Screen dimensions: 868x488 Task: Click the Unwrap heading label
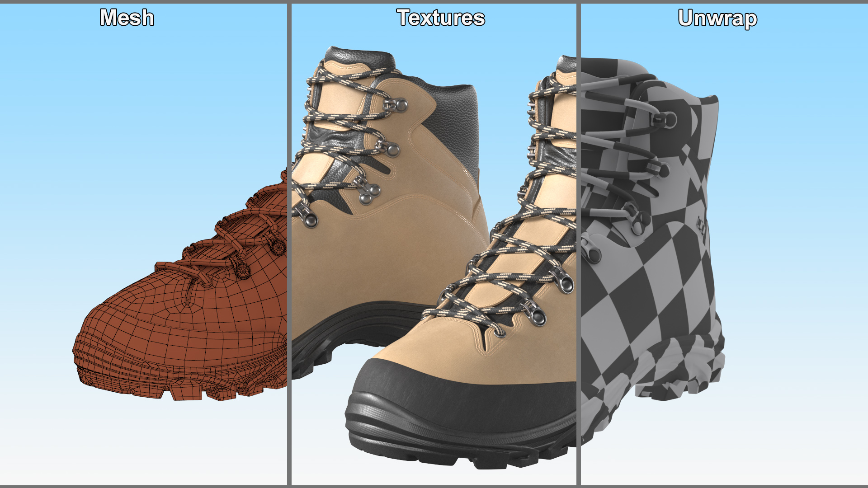(717, 19)
